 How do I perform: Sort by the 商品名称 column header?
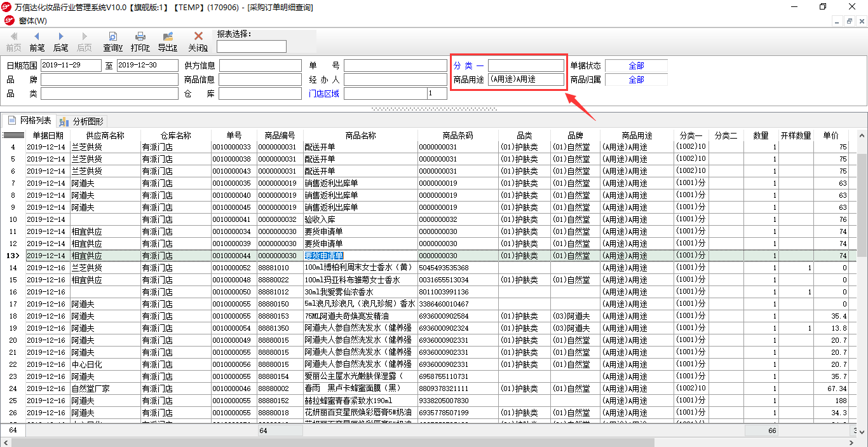point(360,135)
